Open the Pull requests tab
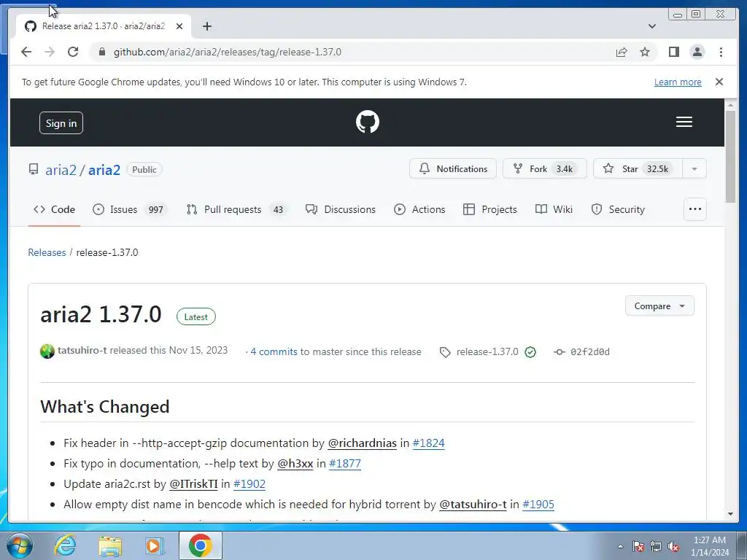 click(x=237, y=209)
